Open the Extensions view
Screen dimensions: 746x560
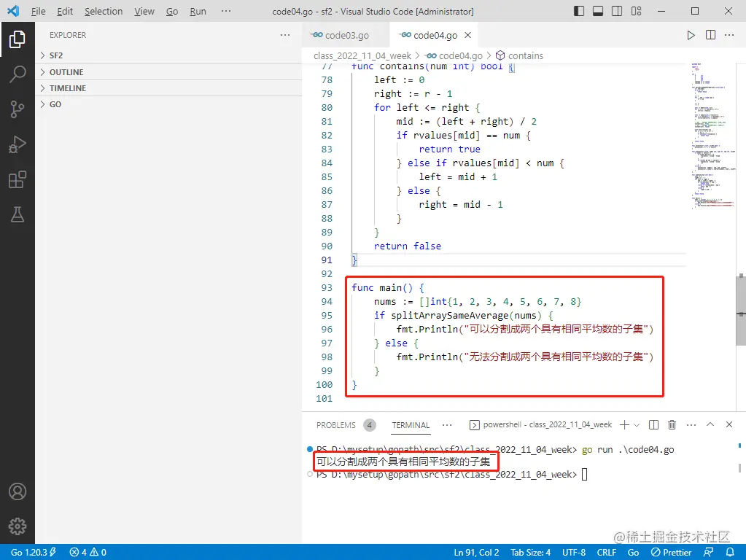[17, 179]
